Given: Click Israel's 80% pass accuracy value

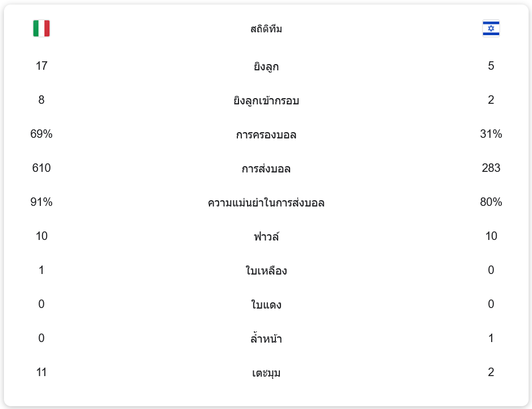Looking at the screenshot, I should tap(491, 202).
